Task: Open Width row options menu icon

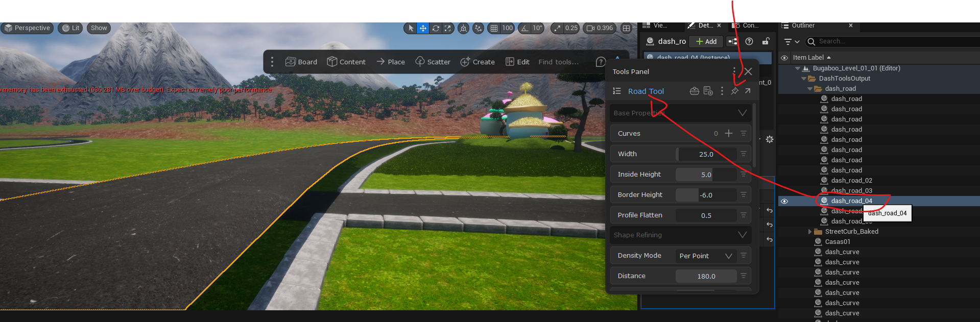Action: [x=744, y=154]
